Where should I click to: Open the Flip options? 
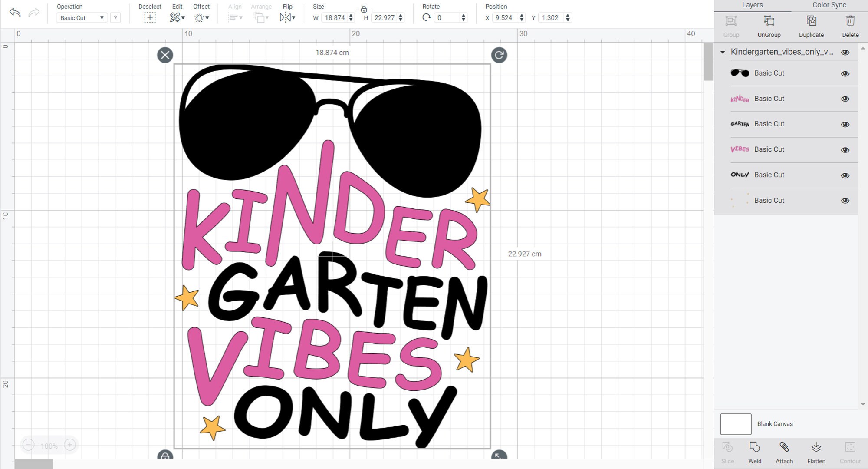point(287,18)
